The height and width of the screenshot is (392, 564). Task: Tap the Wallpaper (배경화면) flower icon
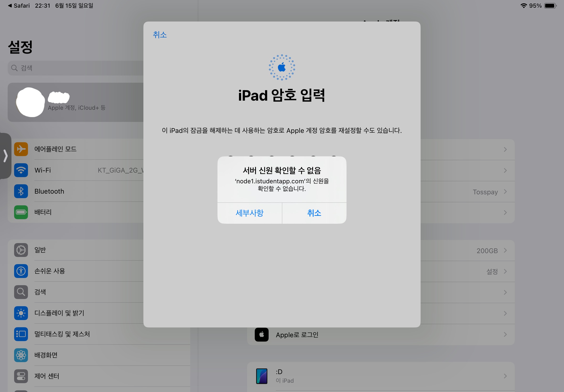21,355
